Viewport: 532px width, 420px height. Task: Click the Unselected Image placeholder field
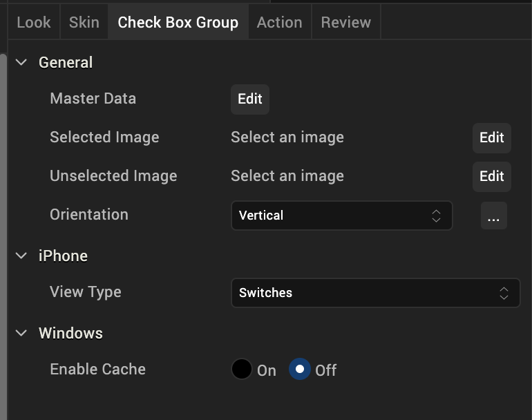287,176
